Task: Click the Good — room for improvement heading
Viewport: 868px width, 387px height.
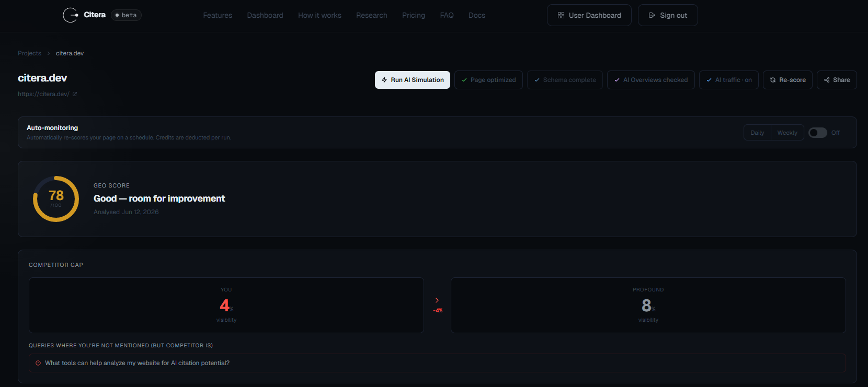Action: (x=159, y=198)
